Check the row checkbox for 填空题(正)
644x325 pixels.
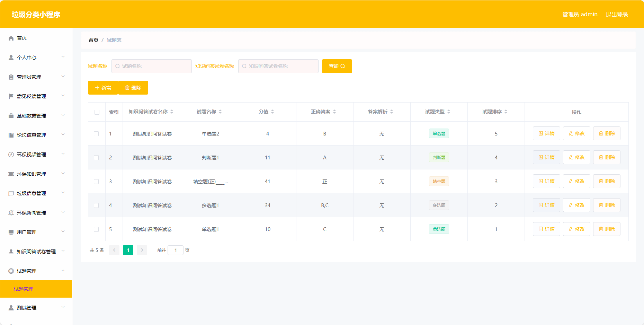click(96, 182)
